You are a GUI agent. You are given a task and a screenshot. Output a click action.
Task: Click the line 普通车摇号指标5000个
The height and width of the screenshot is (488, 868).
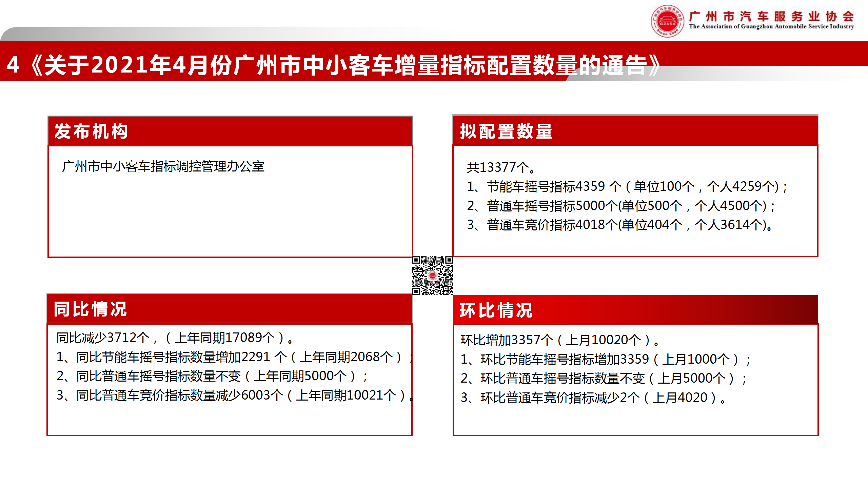click(x=621, y=206)
